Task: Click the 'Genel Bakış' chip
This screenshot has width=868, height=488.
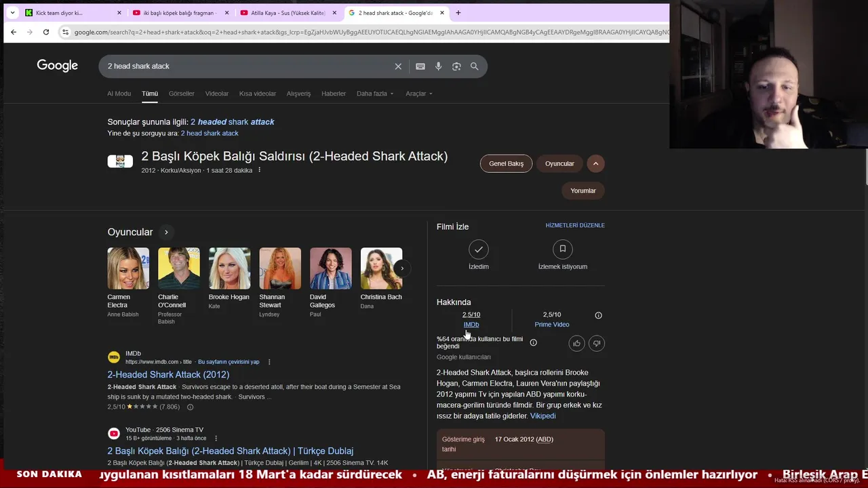Action: click(x=507, y=163)
